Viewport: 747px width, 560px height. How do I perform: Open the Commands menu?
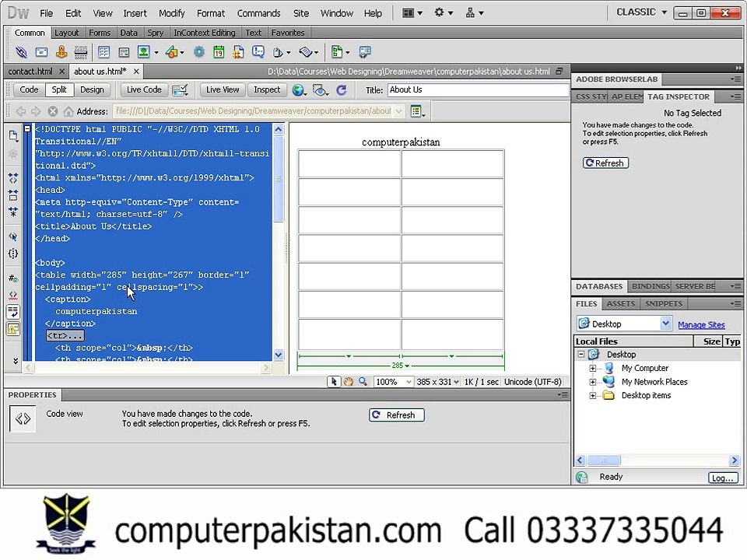click(x=258, y=13)
